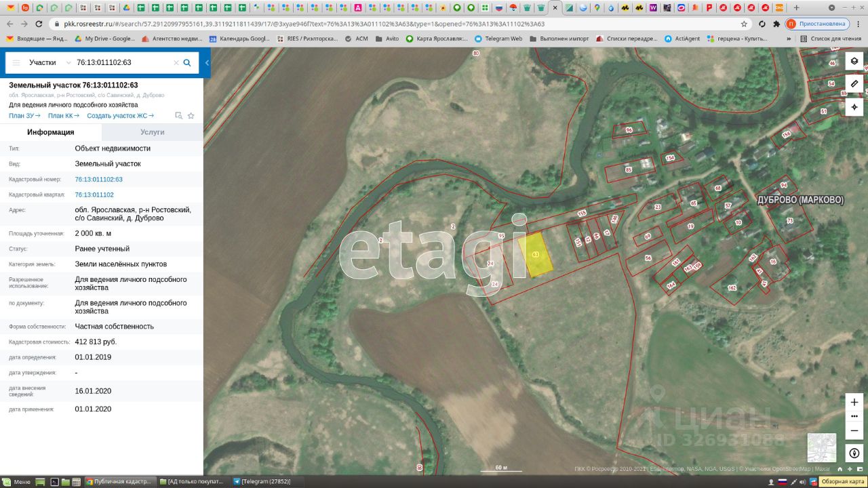
Task: Select the Информация tab
Action: coord(51,132)
